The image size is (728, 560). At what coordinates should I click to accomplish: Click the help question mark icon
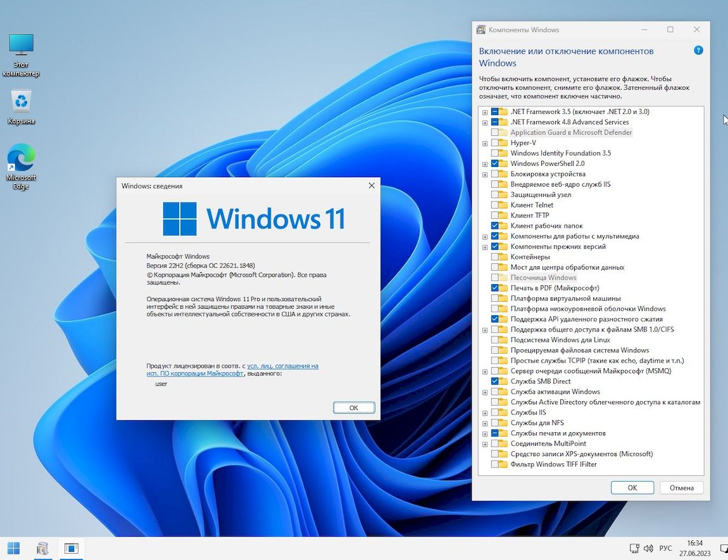pos(698,51)
